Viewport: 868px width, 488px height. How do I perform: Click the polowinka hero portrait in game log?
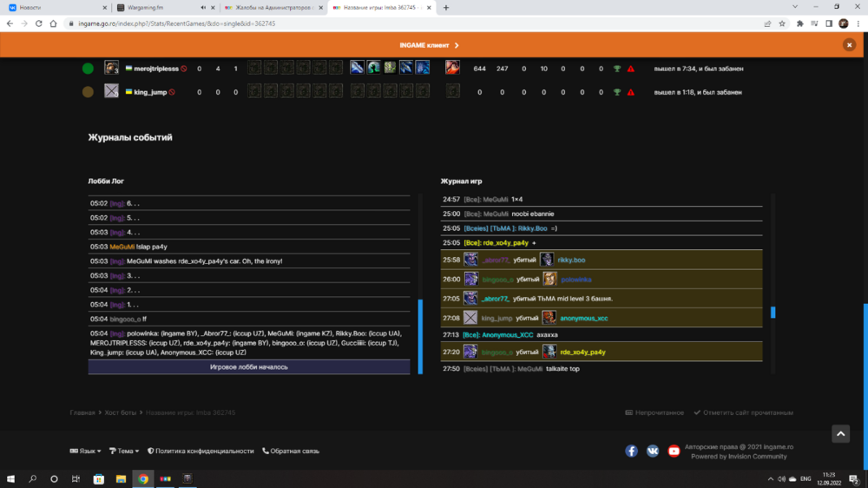click(549, 279)
